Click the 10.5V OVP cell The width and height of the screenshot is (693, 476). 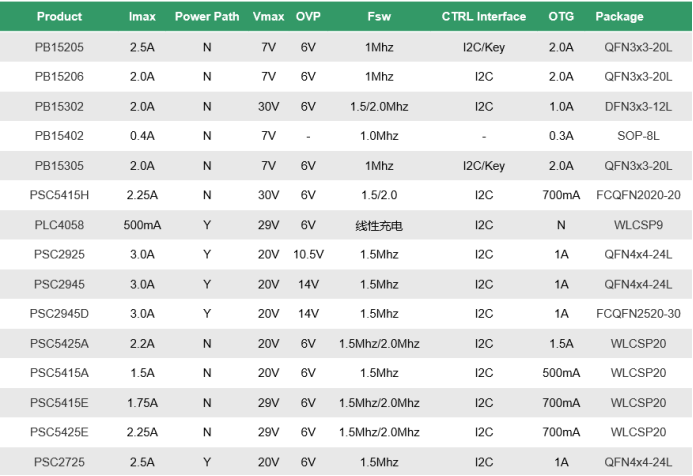(x=308, y=255)
